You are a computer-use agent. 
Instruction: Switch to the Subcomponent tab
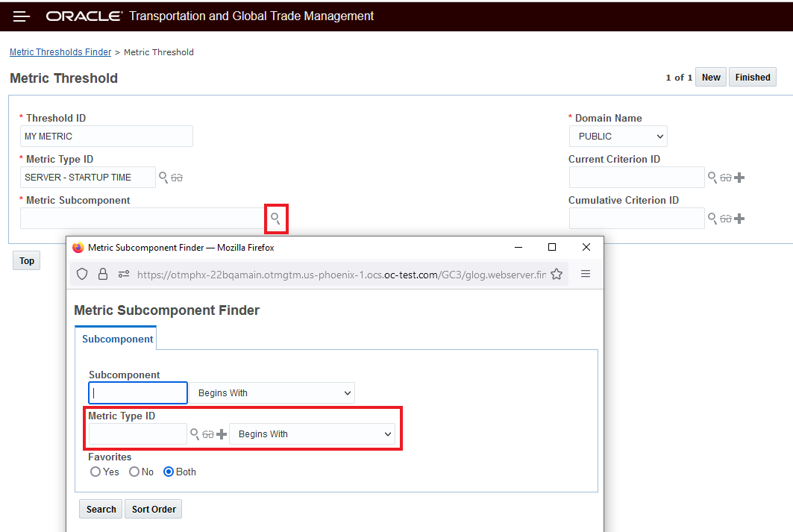[x=117, y=339]
